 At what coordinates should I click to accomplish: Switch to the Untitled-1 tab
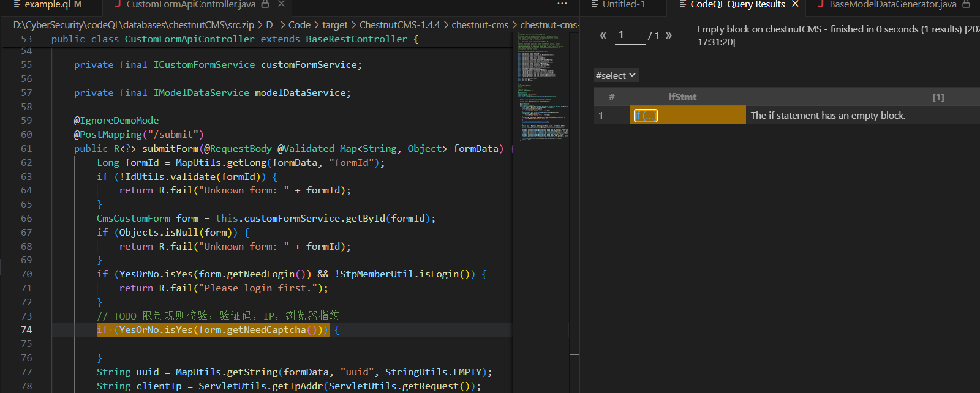click(x=623, y=4)
